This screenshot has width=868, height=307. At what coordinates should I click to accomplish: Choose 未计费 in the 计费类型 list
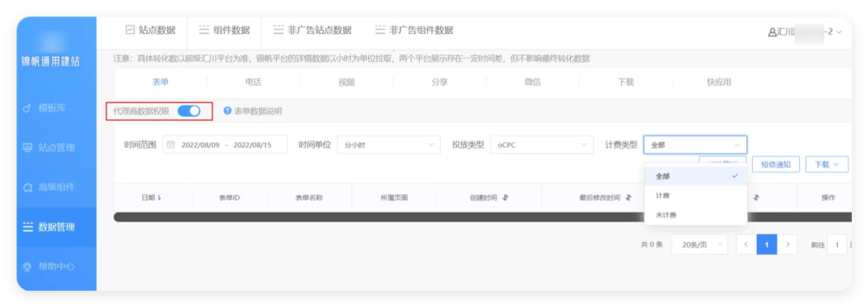pyautogui.click(x=696, y=214)
